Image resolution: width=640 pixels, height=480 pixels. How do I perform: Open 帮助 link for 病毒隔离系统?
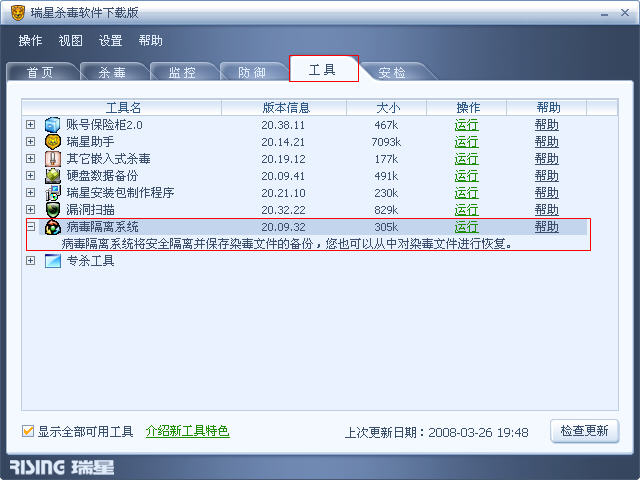pos(547,227)
